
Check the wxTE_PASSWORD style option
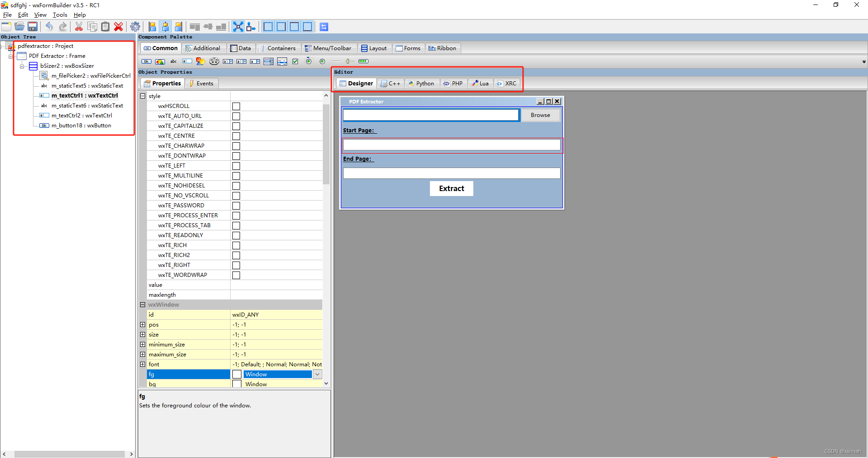(x=236, y=206)
